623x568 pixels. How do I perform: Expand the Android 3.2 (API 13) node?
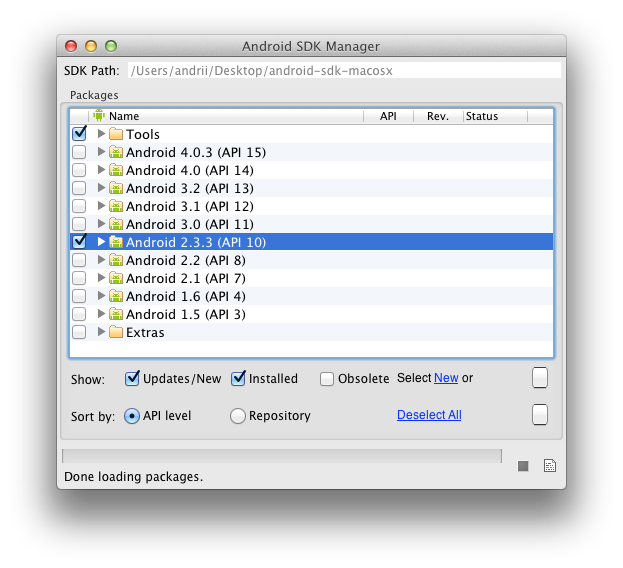[101, 187]
